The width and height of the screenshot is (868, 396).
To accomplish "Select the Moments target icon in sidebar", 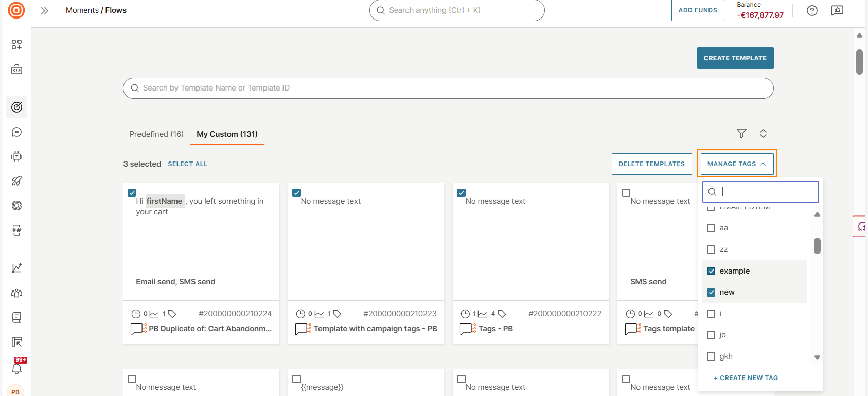I will tap(16, 107).
